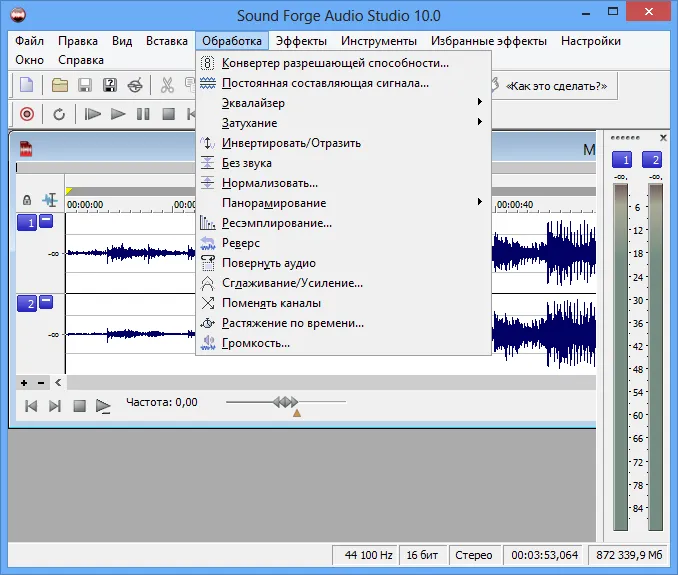Click the orange rate marker triangle
The image size is (678, 575).
click(297, 413)
